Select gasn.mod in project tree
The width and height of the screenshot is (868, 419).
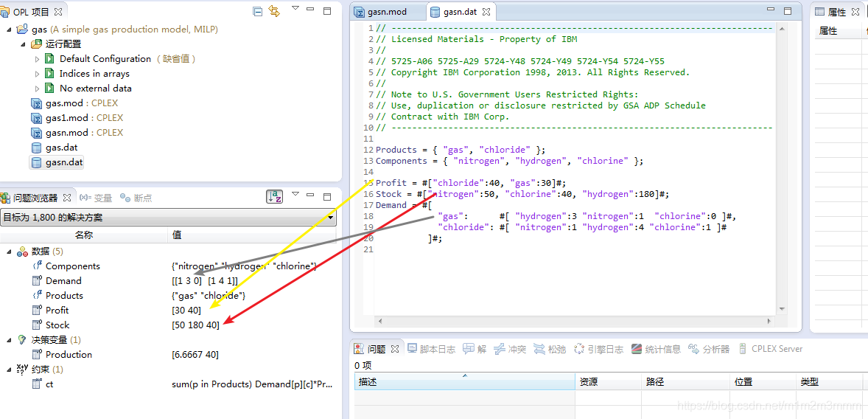pyautogui.click(x=77, y=133)
